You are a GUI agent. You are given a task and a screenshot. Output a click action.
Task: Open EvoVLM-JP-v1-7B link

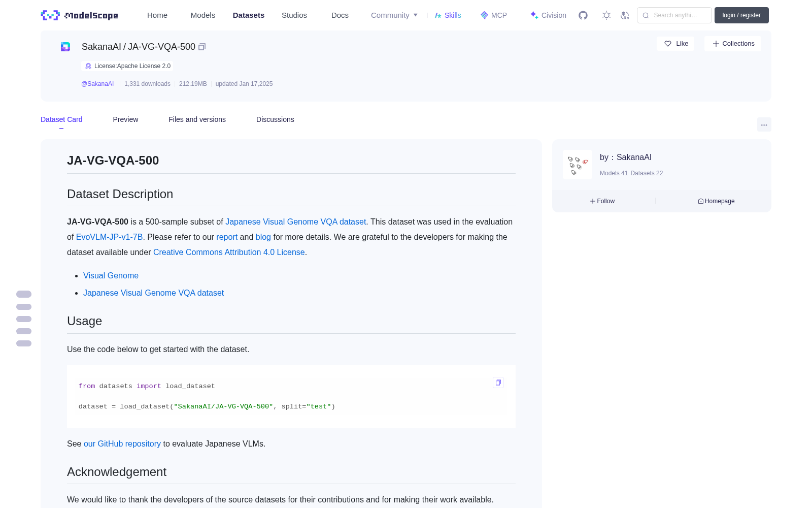click(109, 237)
